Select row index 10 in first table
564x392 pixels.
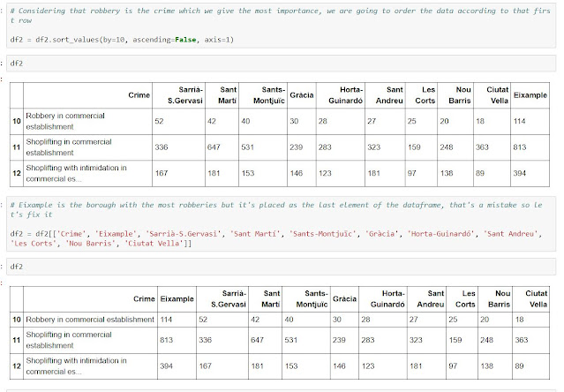point(17,121)
